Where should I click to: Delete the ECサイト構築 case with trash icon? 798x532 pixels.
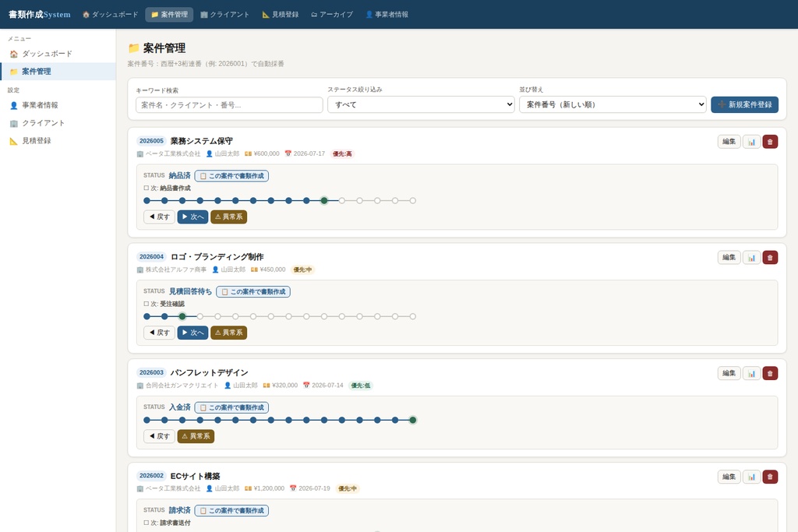769,477
